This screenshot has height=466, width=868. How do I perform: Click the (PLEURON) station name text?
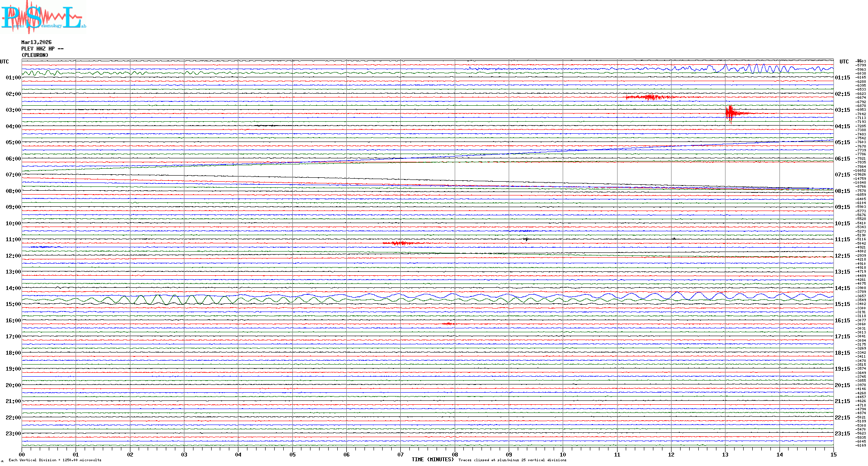click(x=35, y=55)
